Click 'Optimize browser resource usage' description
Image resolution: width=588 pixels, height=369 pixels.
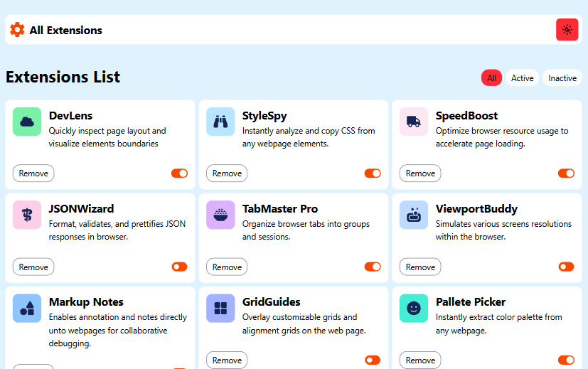[502, 137]
